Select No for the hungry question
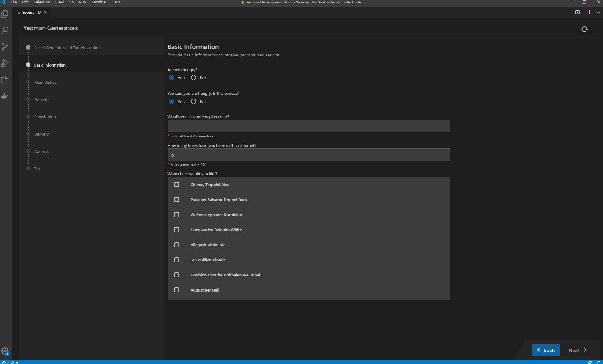The width and height of the screenshot is (603, 364). 193,78
